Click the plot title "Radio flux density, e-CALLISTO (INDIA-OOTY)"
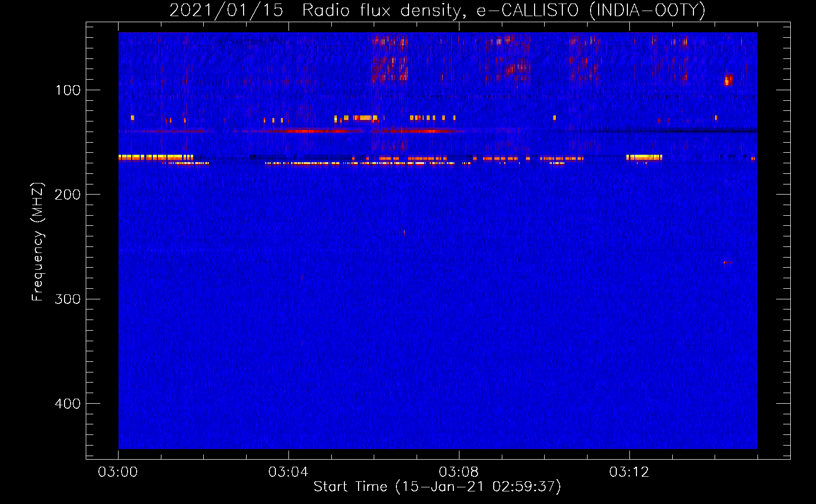Screen dimensions: 816x504 click(504, 10)
